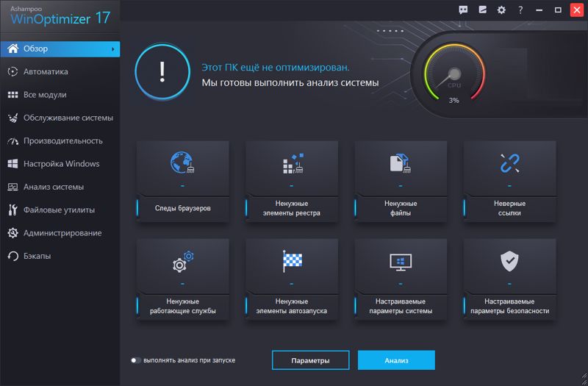
Task: Click Ненужные элементы автозапуска label
Action: 291,306
